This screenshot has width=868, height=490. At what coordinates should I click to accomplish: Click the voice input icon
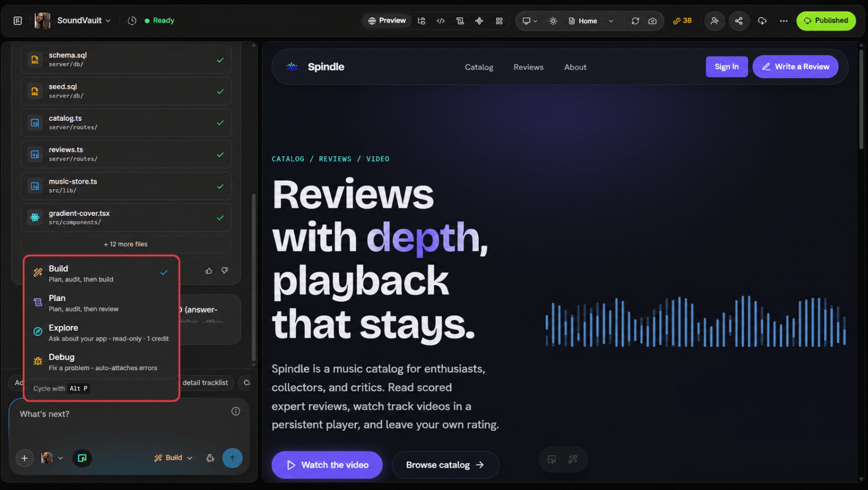[x=210, y=458]
